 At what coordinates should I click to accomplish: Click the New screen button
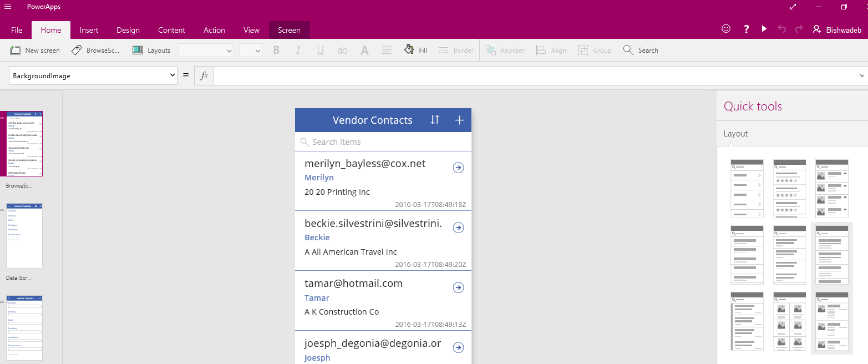[35, 50]
